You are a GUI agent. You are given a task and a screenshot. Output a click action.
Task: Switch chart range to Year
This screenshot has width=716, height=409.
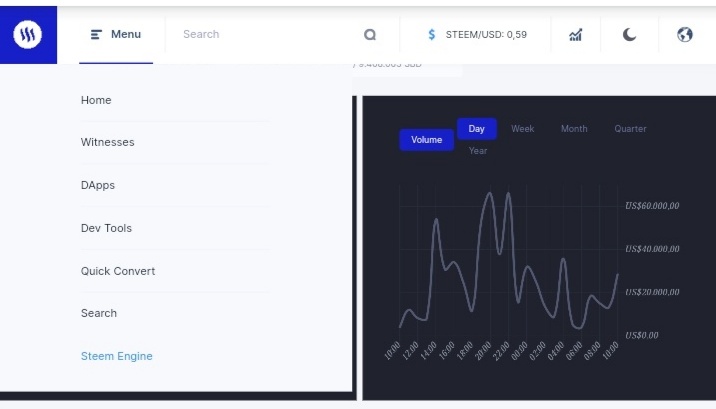pyautogui.click(x=478, y=151)
